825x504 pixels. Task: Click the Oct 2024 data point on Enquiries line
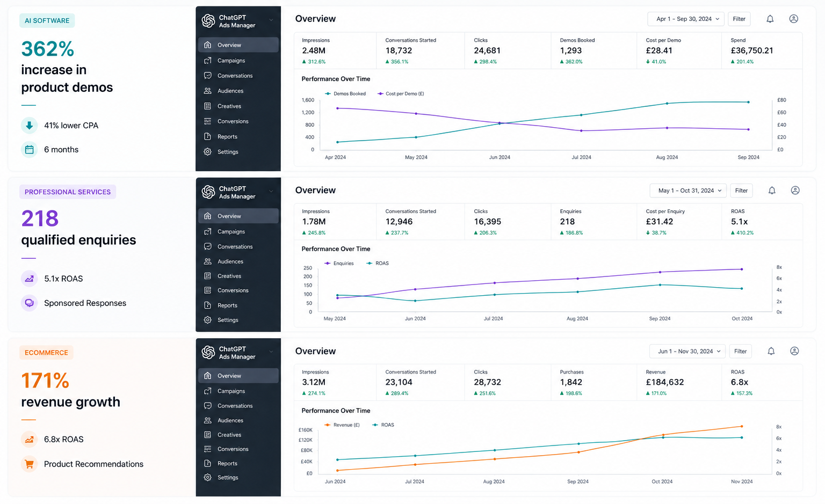pyautogui.click(x=742, y=269)
